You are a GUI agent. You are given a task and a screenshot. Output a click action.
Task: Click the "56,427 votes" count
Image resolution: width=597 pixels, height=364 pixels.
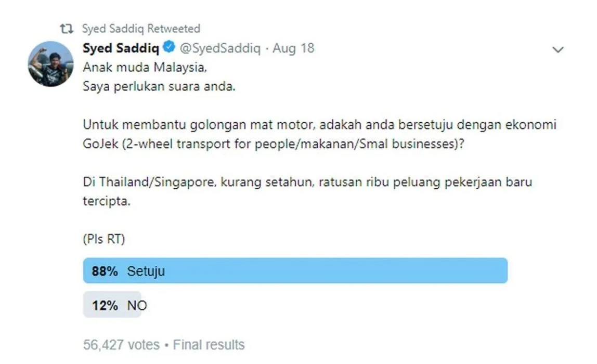tap(122, 344)
